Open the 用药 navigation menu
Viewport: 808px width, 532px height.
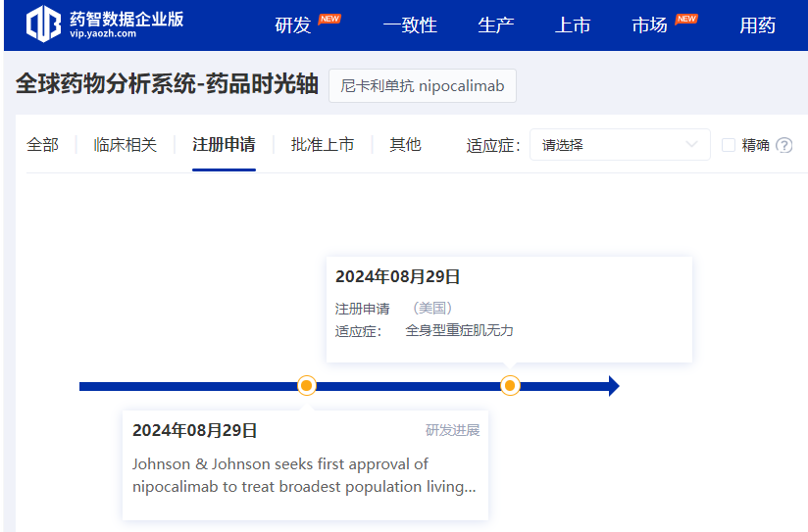coord(757,25)
